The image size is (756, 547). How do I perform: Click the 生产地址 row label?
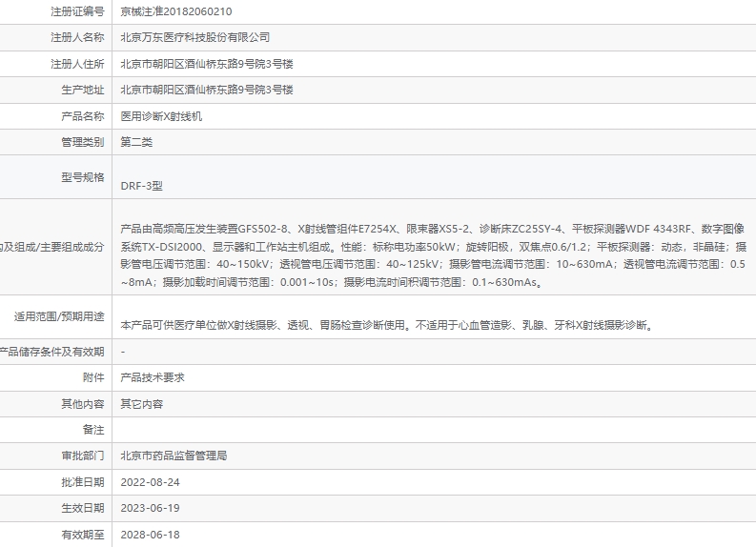(x=83, y=90)
